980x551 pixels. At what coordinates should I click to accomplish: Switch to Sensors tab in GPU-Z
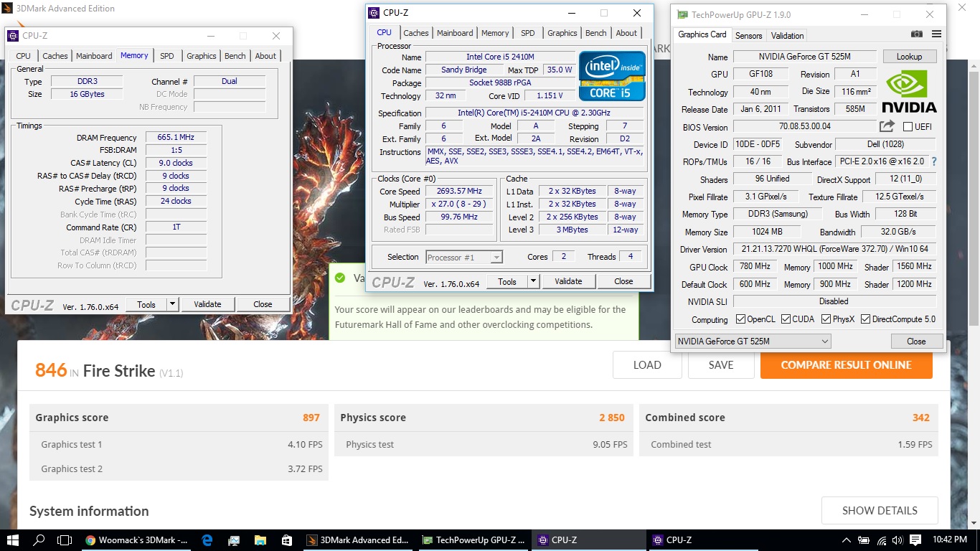click(749, 36)
